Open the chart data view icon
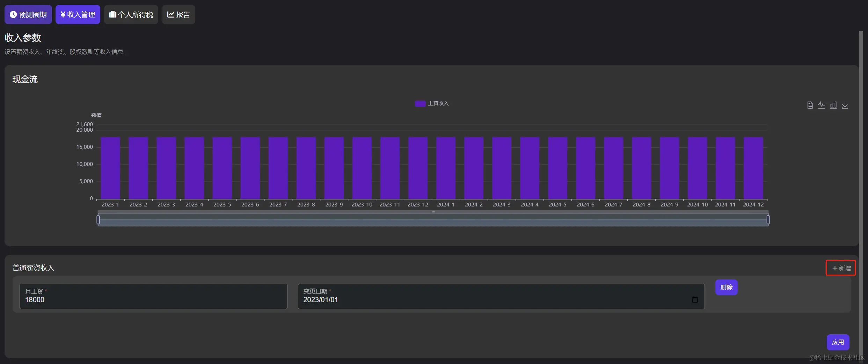Viewport: 868px width, 364px height. pos(810,105)
